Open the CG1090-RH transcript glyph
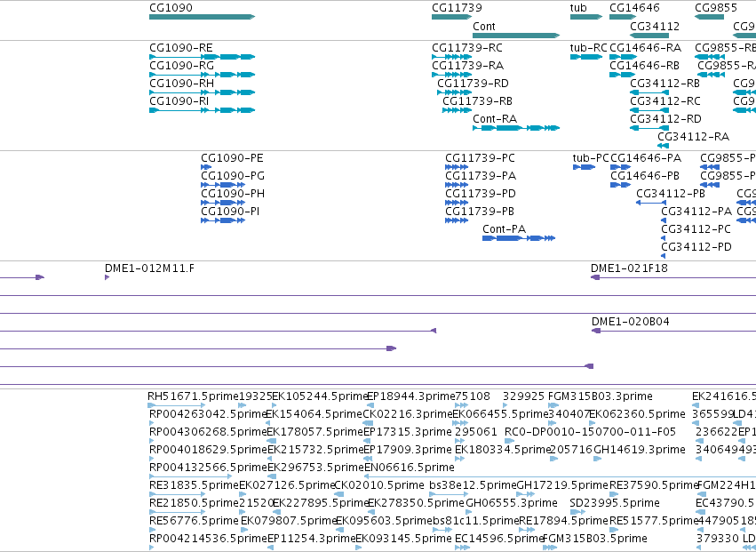The width and height of the screenshot is (756, 552). 202,92
